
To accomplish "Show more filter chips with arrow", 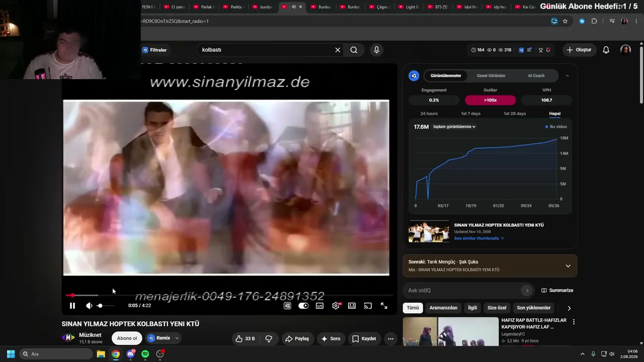I will pos(569,308).
